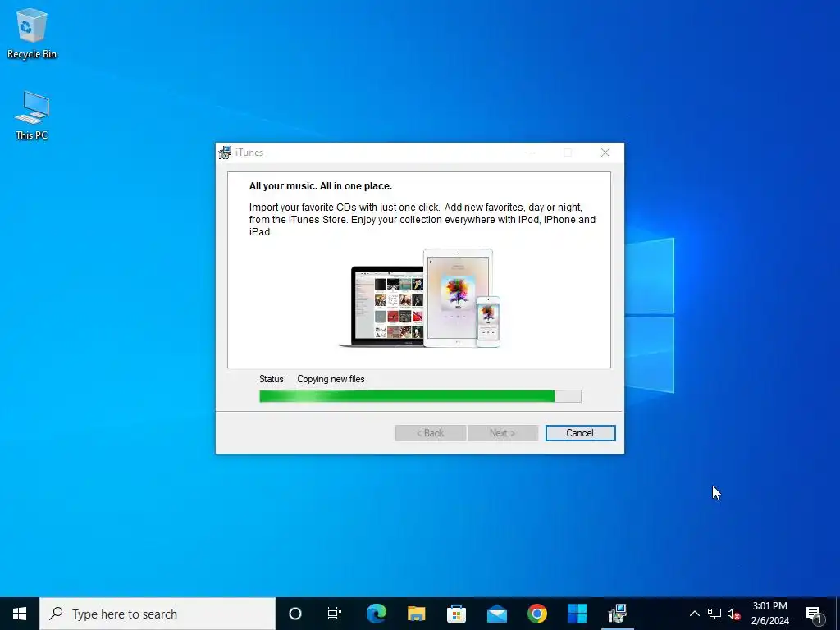Open File Explorer from the taskbar
Image resolution: width=840 pixels, height=630 pixels.
coord(416,614)
